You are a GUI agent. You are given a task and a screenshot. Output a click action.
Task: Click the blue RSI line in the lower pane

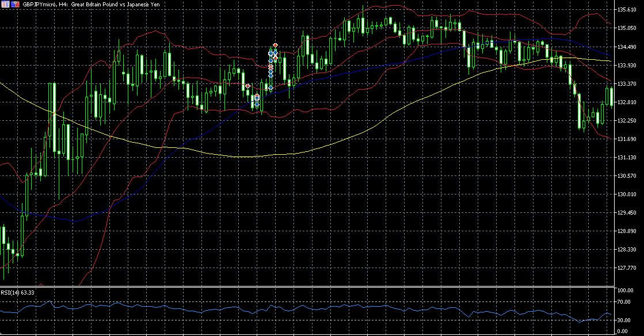click(345, 307)
